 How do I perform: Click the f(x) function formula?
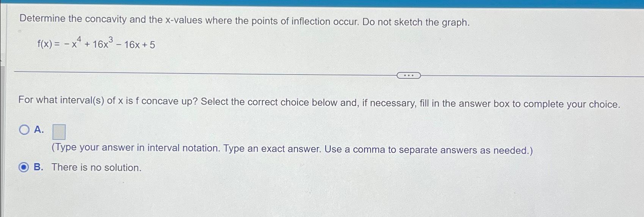pos(96,44)
